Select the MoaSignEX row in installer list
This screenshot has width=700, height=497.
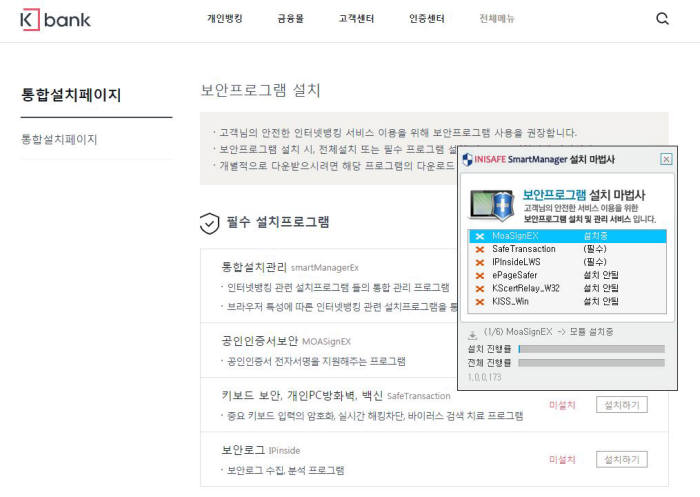[567, 236]
